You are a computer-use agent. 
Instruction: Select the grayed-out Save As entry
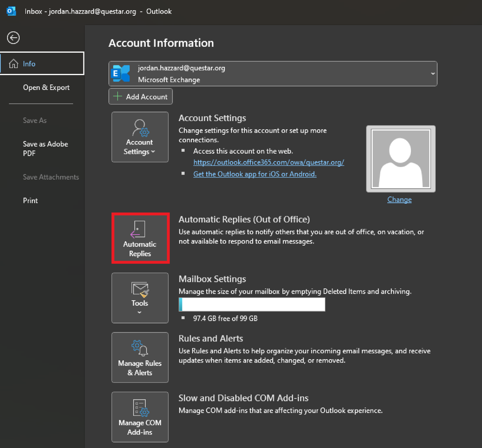point(35,120)
